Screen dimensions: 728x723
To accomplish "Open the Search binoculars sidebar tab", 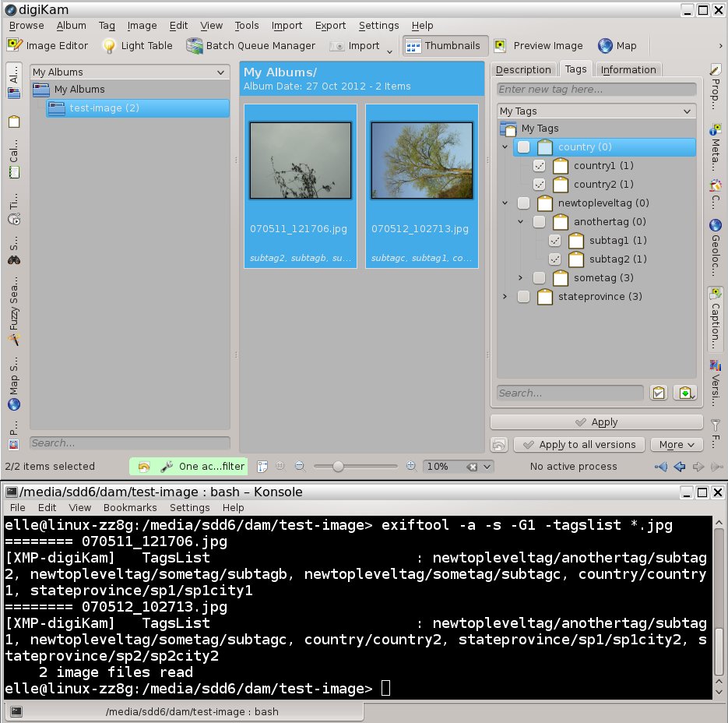I will pos(14,251).
